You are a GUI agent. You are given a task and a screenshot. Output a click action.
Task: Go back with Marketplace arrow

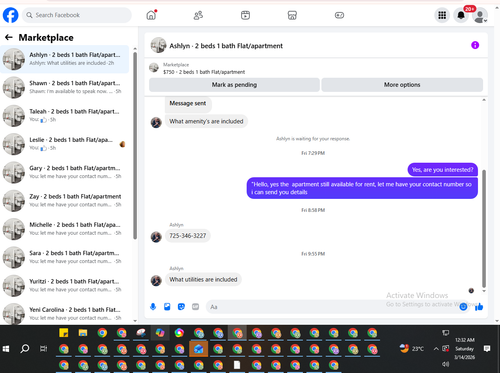point(9,37)
